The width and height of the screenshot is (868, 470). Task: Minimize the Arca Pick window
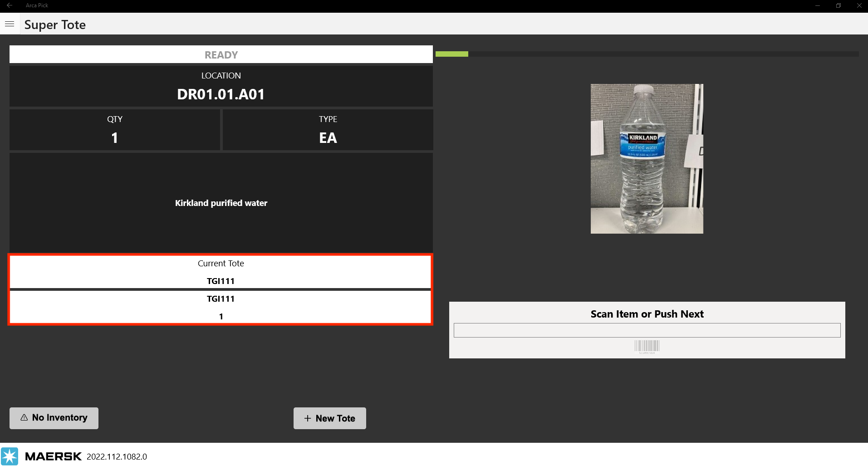pyautogui.click(x=818, y=5)
